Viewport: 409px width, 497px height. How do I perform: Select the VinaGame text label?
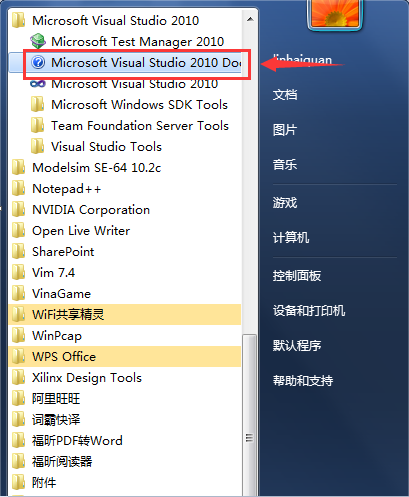tap(61, 294)
